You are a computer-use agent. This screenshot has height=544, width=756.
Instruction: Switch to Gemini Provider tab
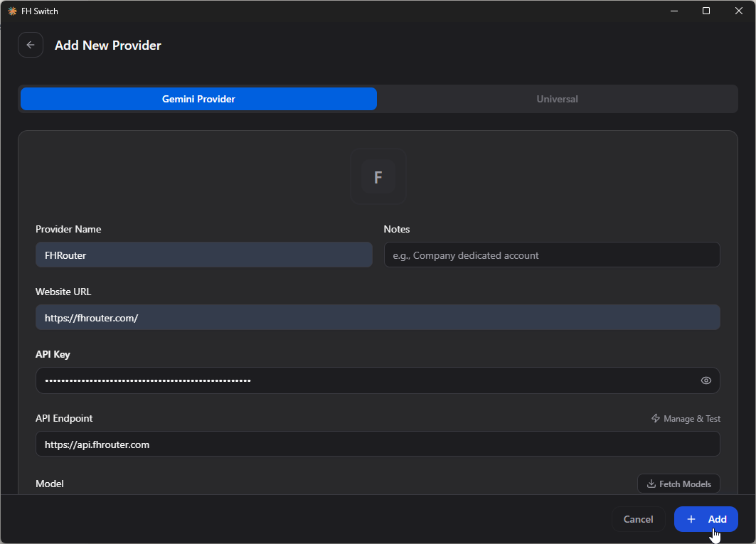198,99
